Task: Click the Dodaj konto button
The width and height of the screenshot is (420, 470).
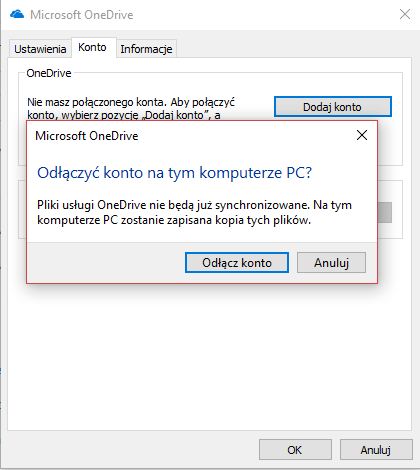Action: [x=333, y=107]
